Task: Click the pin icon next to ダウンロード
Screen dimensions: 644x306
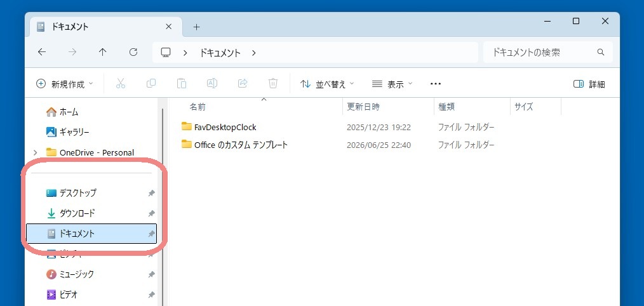Action: 152,213
